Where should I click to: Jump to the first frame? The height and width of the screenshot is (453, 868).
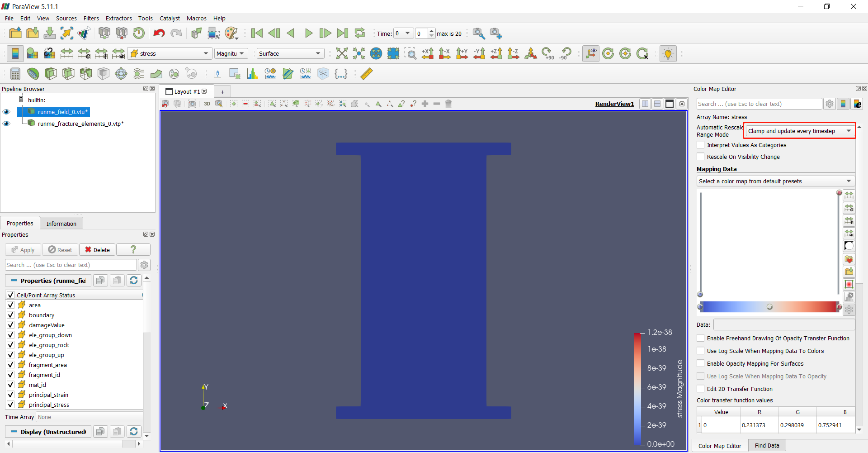coord(257,33)
